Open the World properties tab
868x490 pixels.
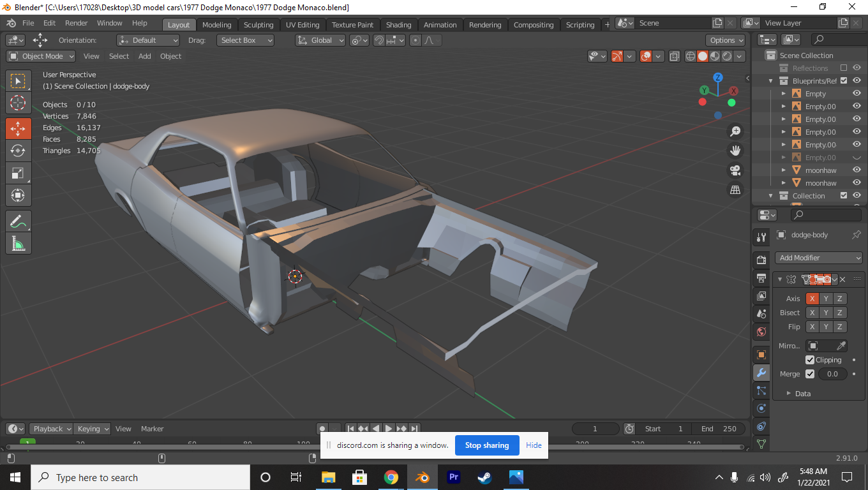click(761, 332)
